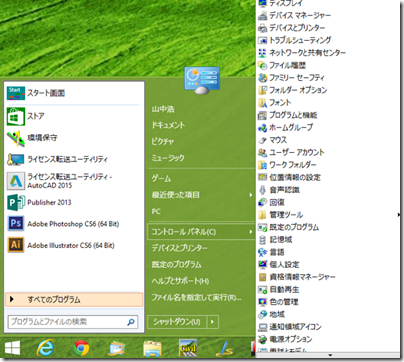Open ゲーム from the start menu

coord(161,179)
